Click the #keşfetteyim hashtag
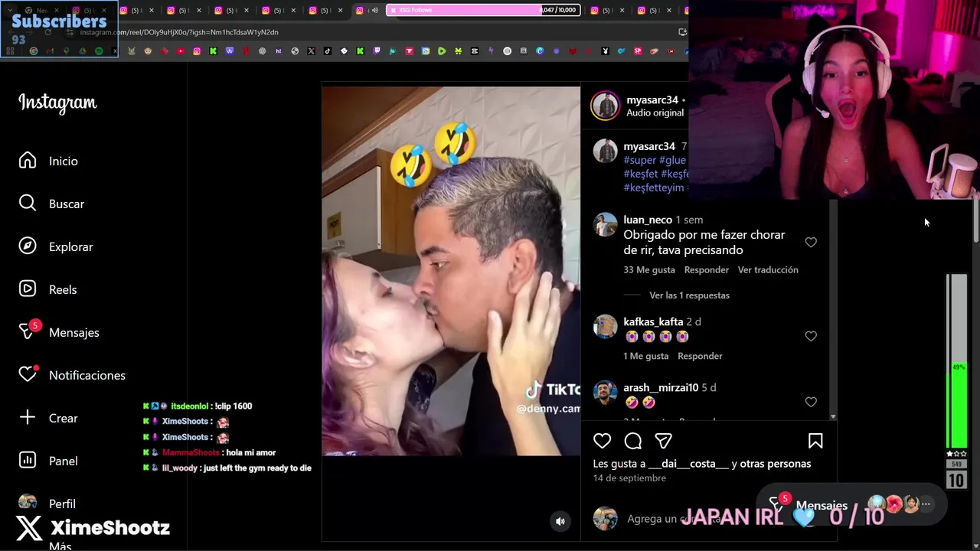The height and width of the screenshot is (551, 980). coord(653,187)
